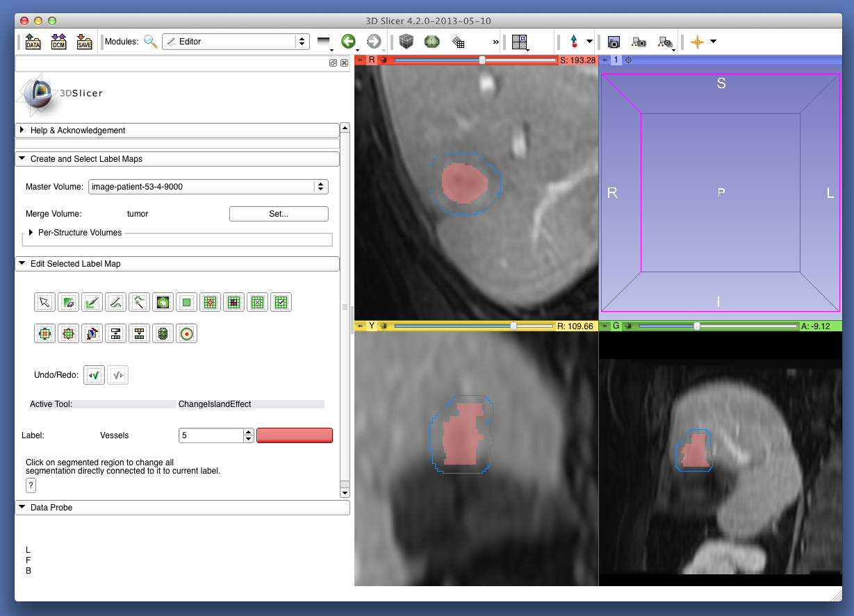Click the Save toolbar icon
This screenshot has width=854, height=616.
coord(84,42)
